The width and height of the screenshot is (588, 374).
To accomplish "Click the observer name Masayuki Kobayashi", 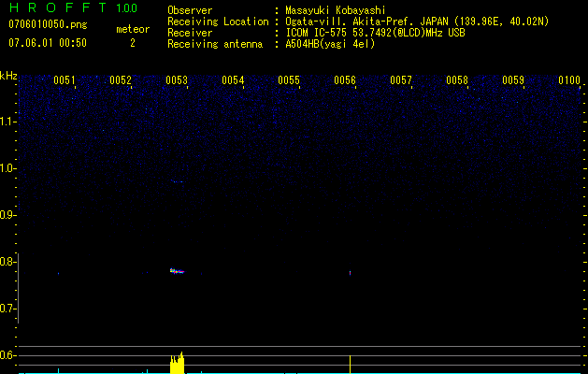I will (336, 10).
